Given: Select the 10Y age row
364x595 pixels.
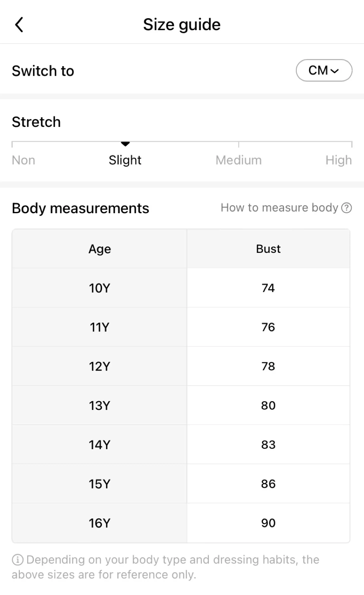Looking at the screenshot, I should click(99, 288).
